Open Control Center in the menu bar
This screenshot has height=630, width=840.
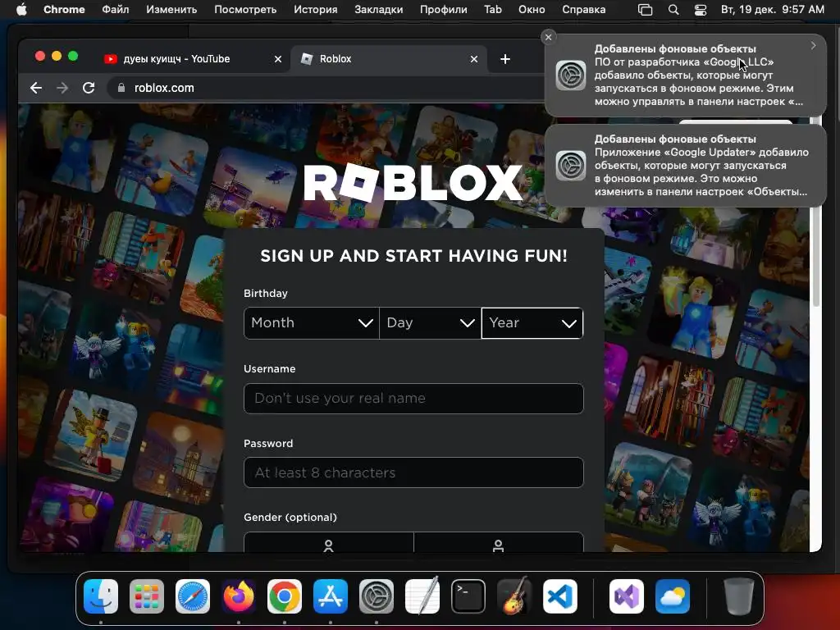(701, 10)
